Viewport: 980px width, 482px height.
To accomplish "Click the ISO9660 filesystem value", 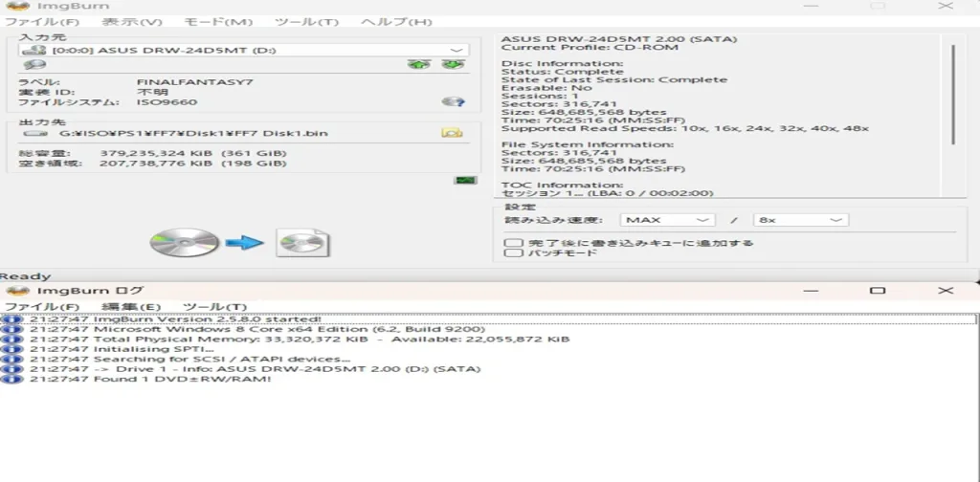I will [x=167, y=101].
